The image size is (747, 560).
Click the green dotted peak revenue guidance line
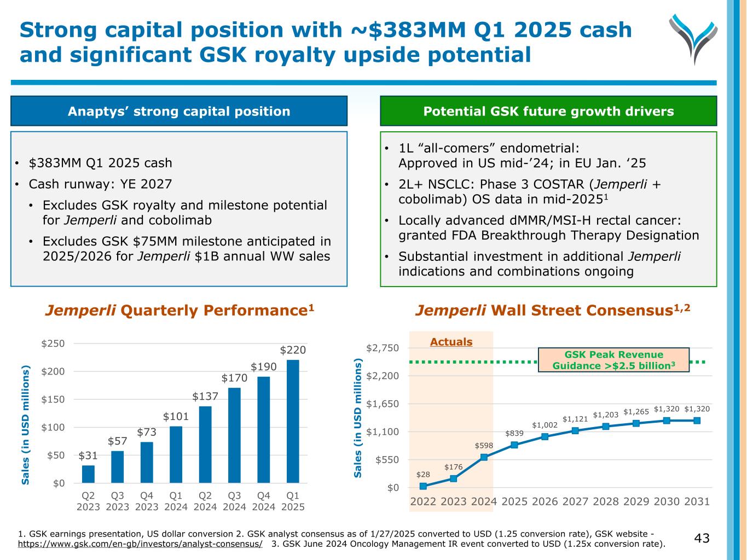click(471, 362)
